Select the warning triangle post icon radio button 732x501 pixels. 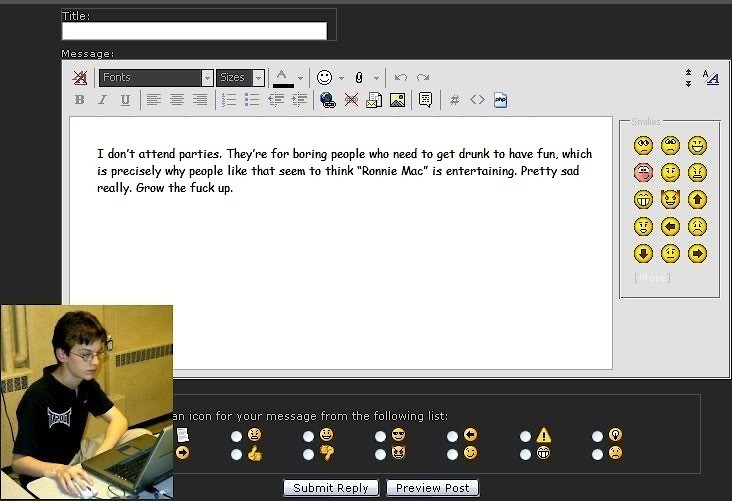(525, 436)
